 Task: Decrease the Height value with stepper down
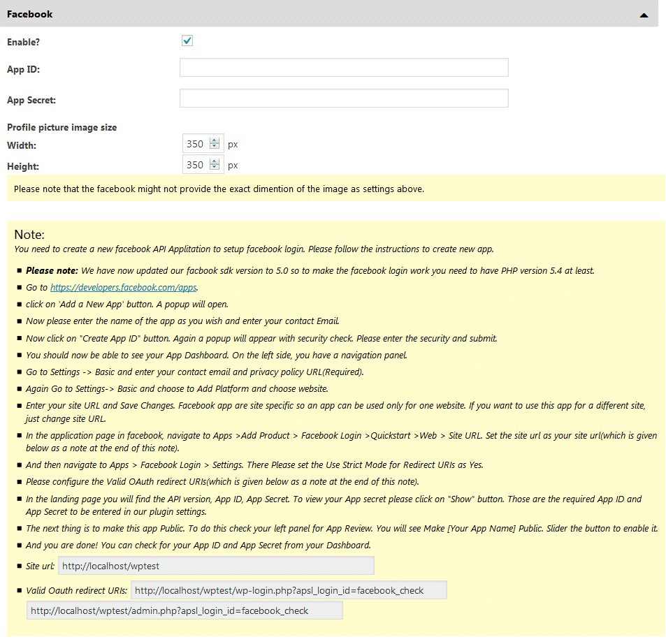215,168
